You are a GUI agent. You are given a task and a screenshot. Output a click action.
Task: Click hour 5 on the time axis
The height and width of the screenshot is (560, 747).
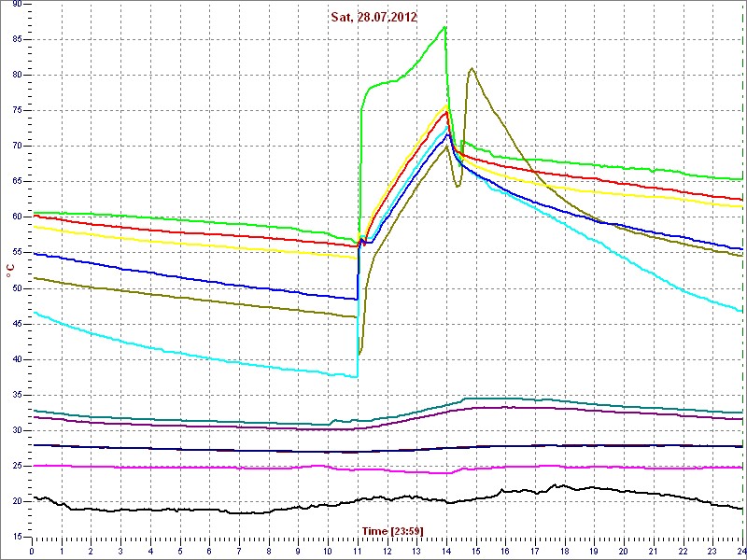(180, 550)
